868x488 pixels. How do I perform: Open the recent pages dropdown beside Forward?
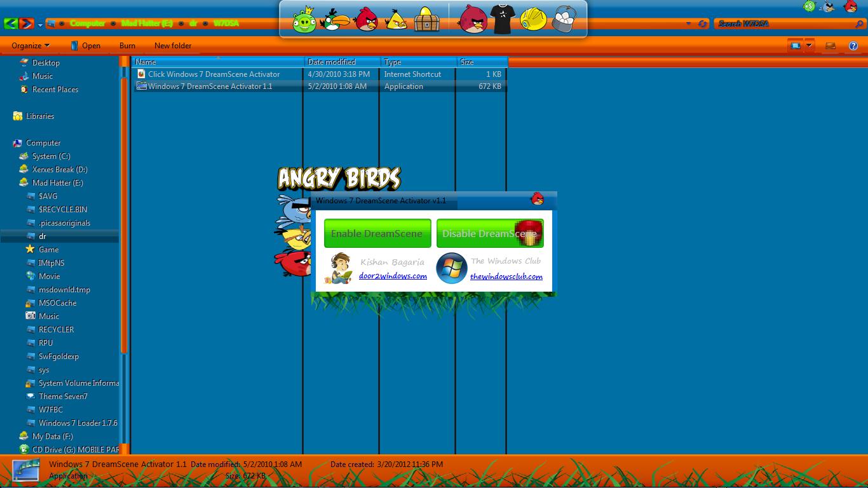(40, 25)
